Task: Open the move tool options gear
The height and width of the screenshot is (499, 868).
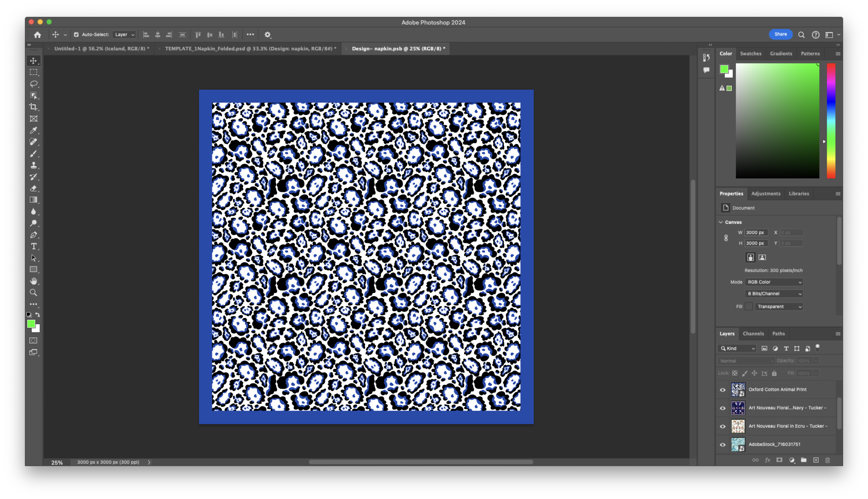Action: 268,34
